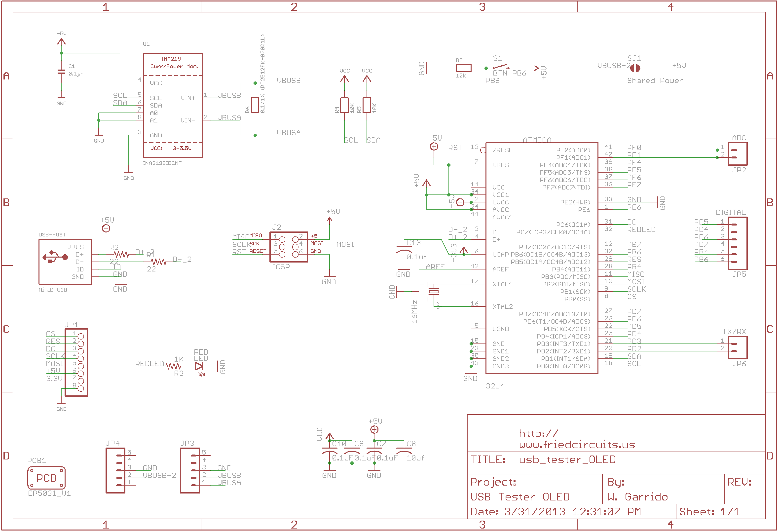Click resistor R6 shunt symbol
The width and height of the screenshot is (778, 532).
click(255, 106)
